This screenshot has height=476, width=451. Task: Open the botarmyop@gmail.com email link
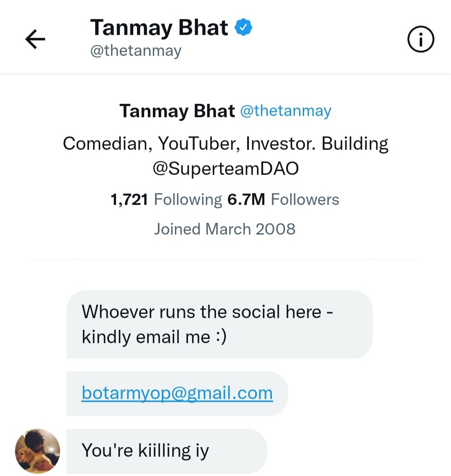(177, 393)
